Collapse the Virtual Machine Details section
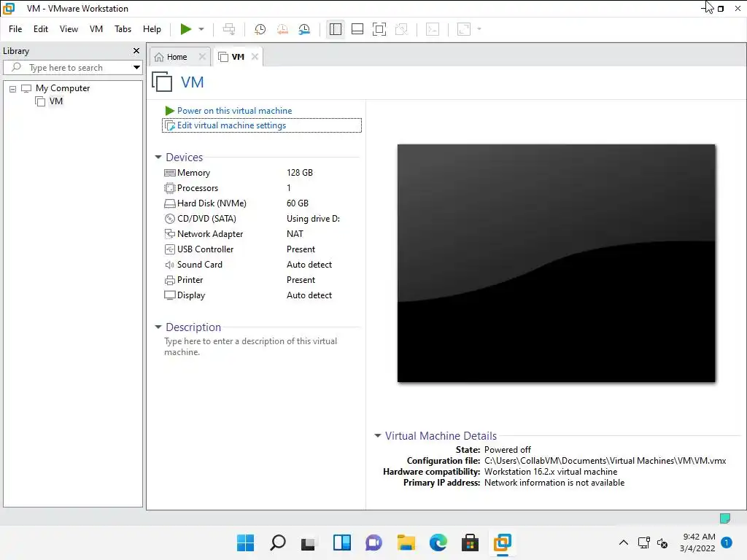747x560 pixels. 377,436
